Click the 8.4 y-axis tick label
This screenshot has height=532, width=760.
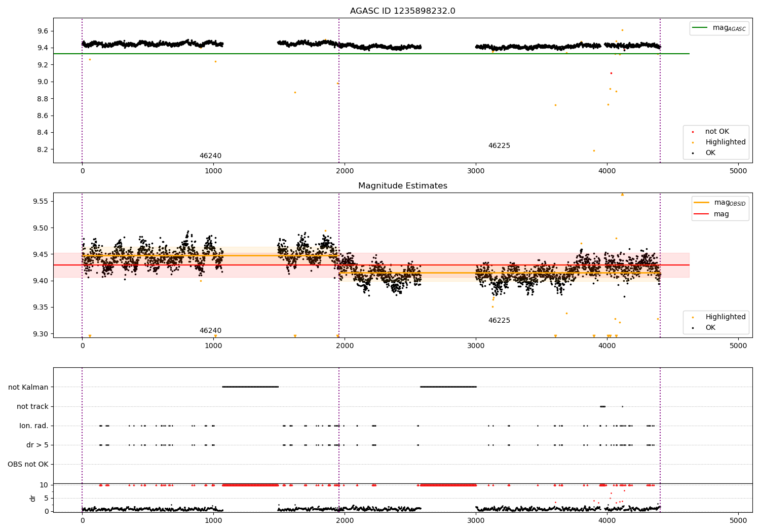point(42,133)
